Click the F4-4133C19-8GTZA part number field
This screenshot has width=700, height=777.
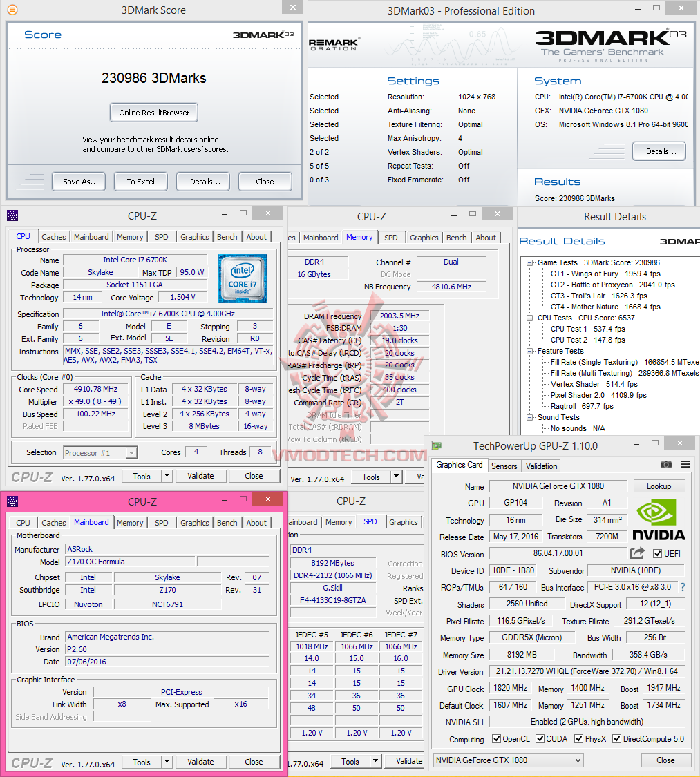[332, 600]
